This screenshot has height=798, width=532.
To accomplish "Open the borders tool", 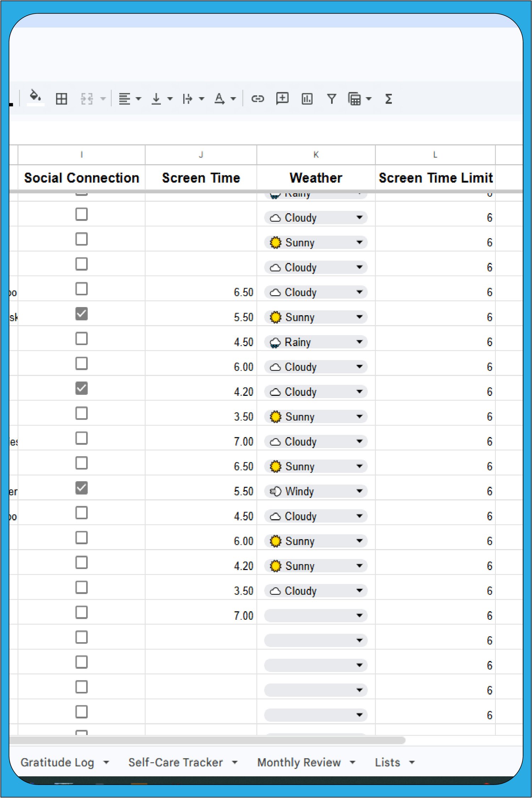I will tap(61, 99).
